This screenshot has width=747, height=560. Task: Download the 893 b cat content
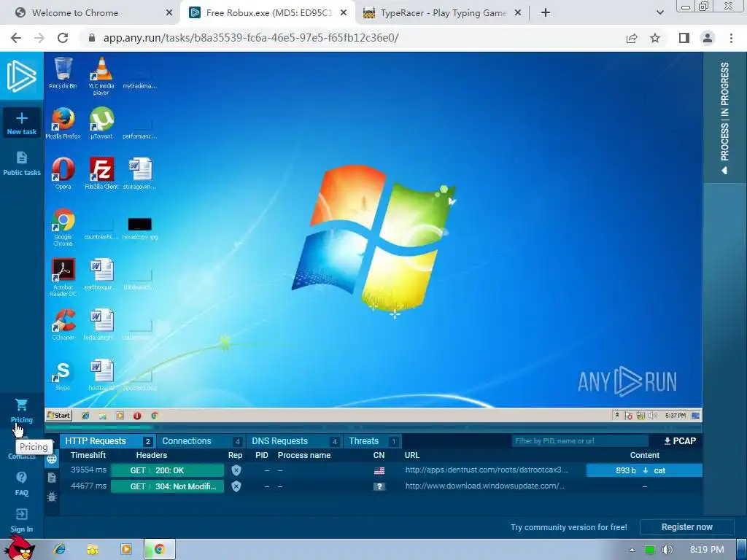644,470
